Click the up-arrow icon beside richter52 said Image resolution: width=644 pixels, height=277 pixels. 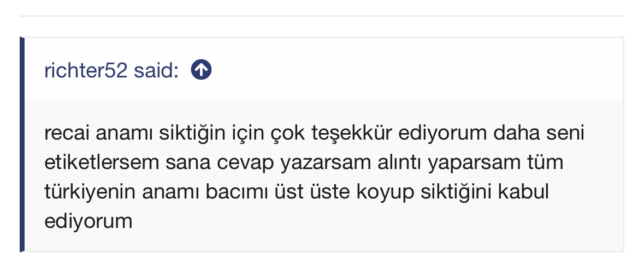click(201, 70)
